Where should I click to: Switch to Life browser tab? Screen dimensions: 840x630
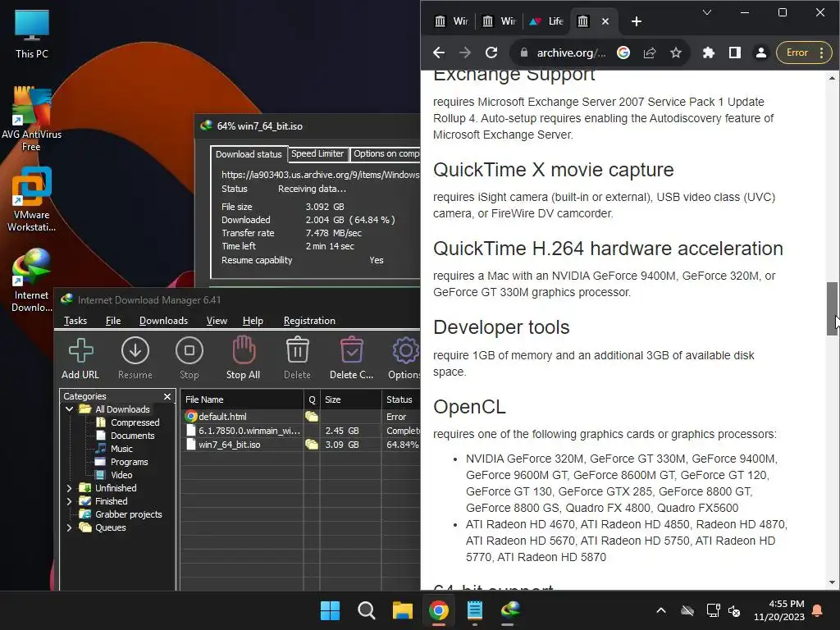click(546, 21)
